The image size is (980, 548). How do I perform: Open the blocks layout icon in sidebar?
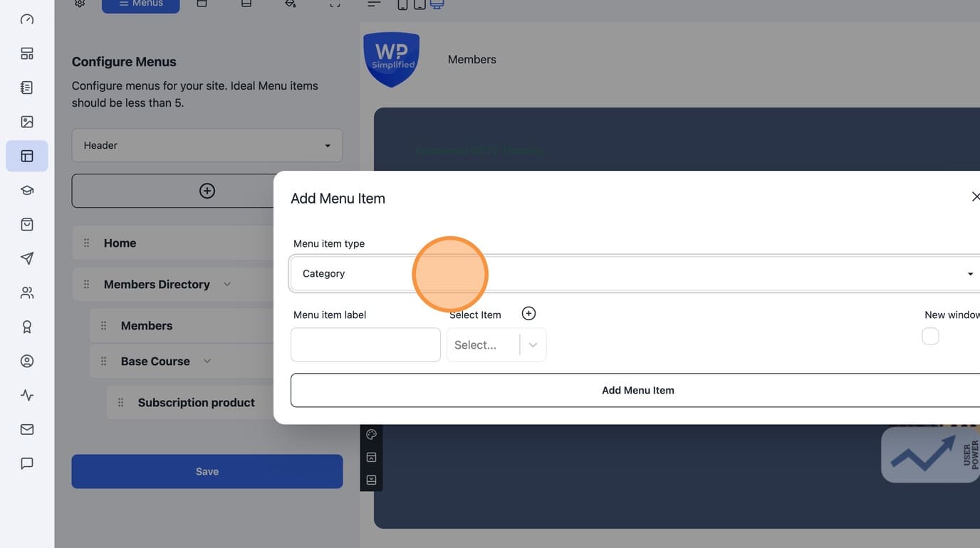click(27, 53)
